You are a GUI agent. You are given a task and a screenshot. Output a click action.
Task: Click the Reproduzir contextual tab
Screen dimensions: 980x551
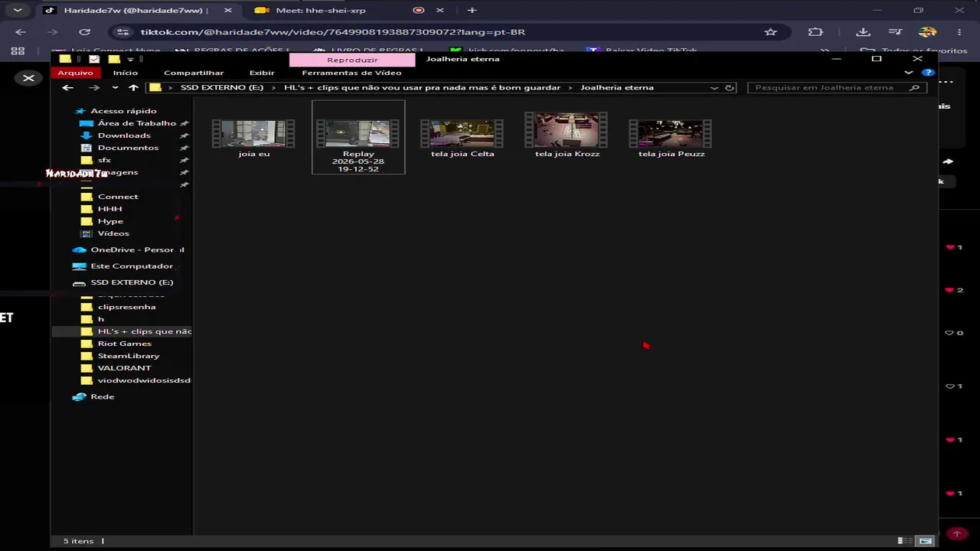pos(352,60)
